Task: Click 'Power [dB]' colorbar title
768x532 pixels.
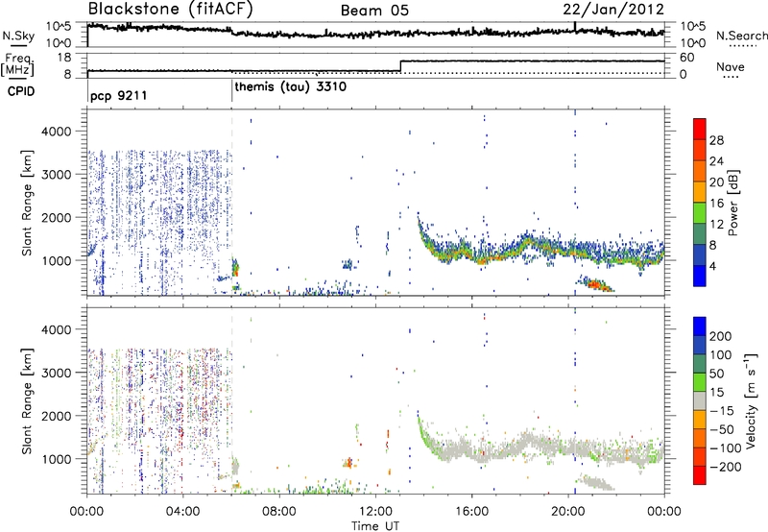Action: tap(733, 203)
